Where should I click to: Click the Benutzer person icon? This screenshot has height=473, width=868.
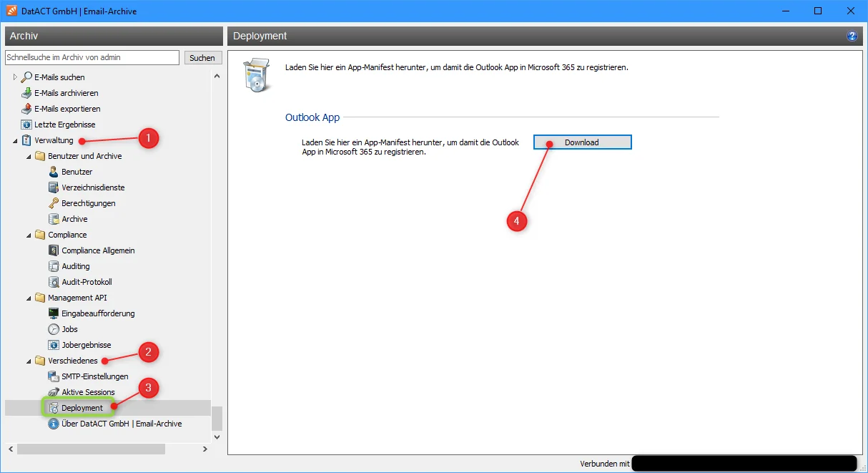54,172
